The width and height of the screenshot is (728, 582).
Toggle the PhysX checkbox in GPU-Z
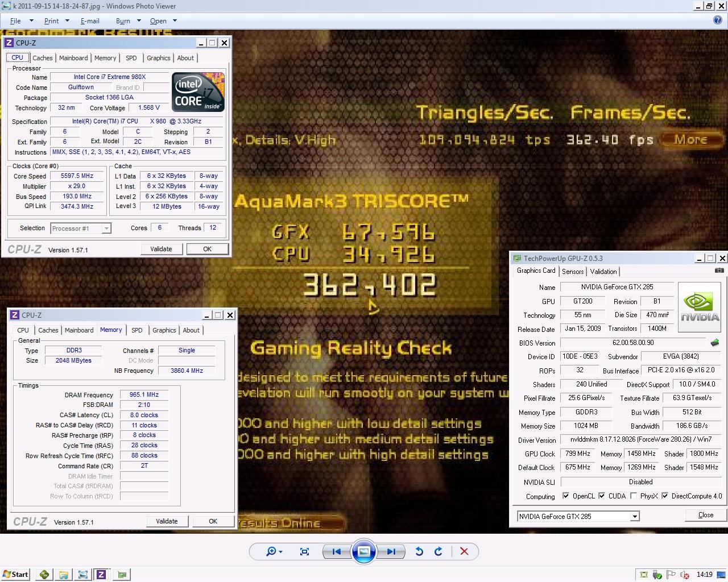[634, 496]
